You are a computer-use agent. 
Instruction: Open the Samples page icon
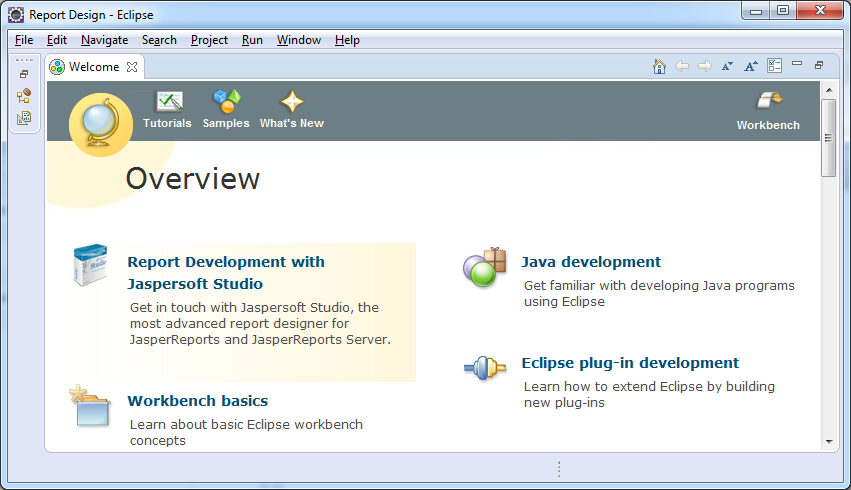pyautogui.click(x=227, y=101)
